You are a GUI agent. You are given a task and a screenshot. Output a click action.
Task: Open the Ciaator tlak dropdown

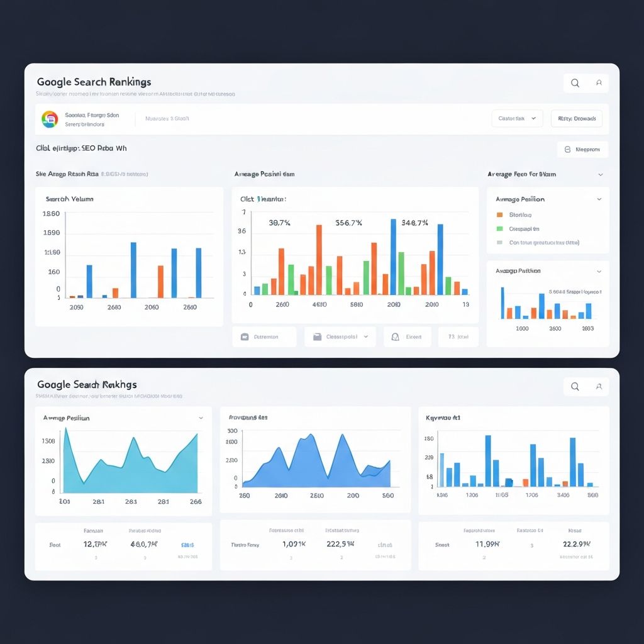tap(517, 118)
